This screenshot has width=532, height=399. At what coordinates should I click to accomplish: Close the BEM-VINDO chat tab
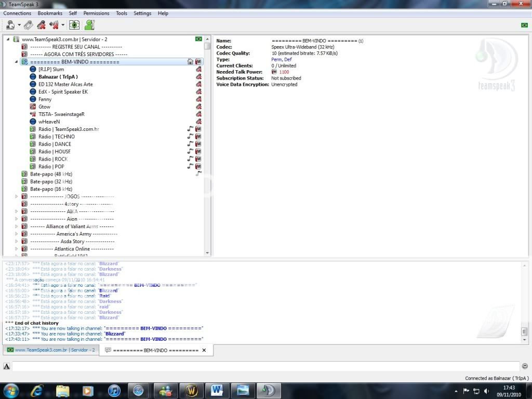(204, 350)
